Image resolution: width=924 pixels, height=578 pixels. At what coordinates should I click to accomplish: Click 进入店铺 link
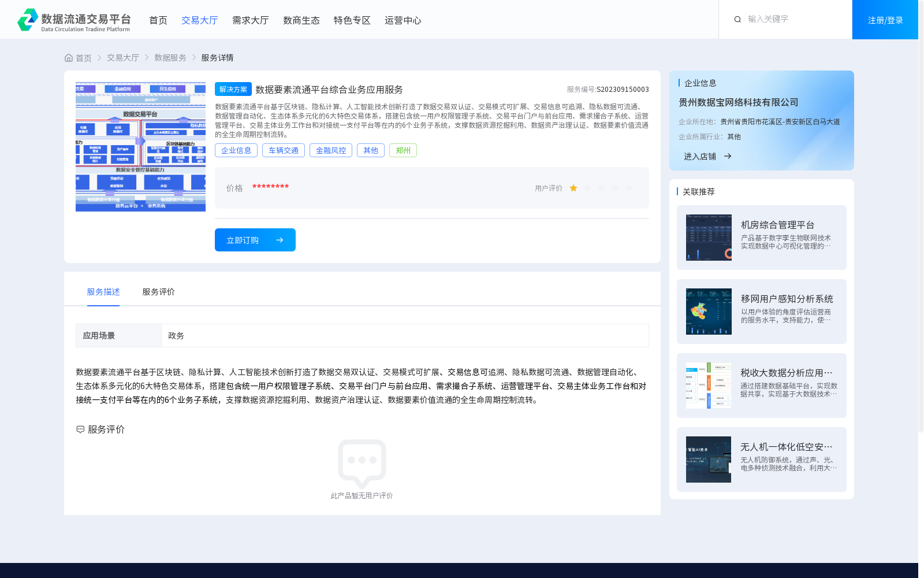pyautogui.click(x=700, y=156)
